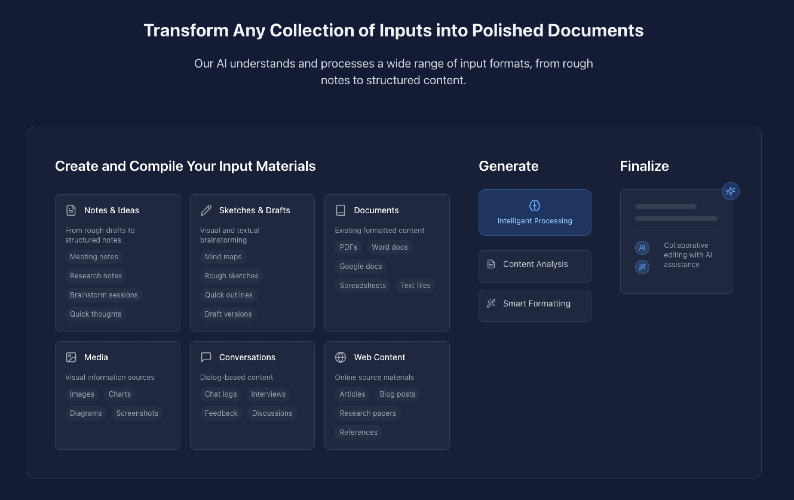Click the brain icon in Intelligent Processing

tap(535, 205)
